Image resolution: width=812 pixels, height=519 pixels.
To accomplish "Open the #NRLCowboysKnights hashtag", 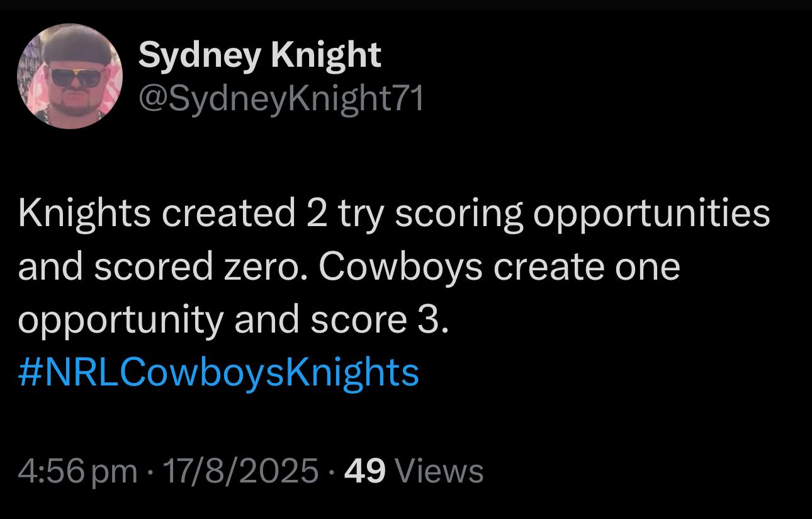I will [x=218, y=372].
